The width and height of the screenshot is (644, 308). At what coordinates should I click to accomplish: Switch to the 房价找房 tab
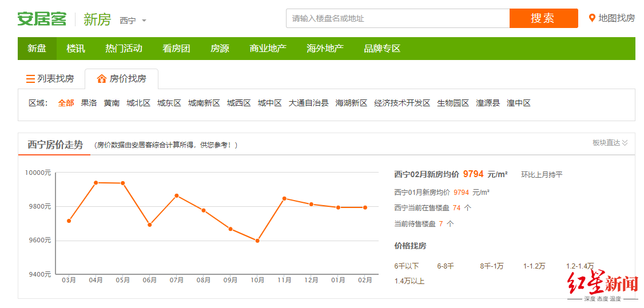point(122,79)
